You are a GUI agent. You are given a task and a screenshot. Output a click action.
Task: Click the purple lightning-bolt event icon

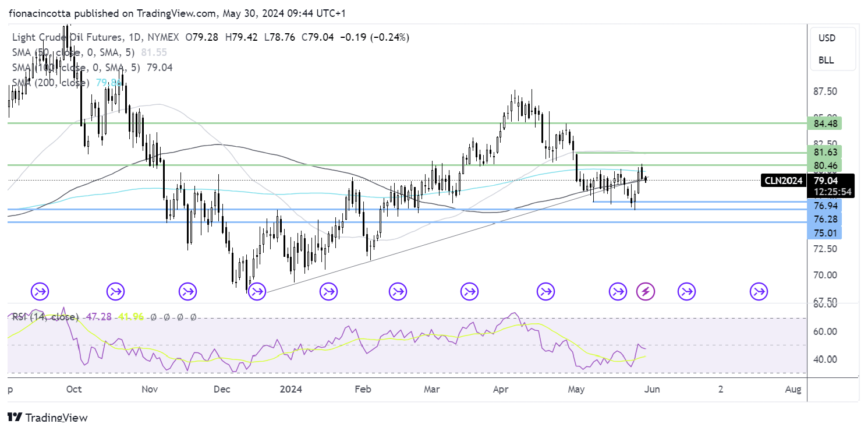tap(645, 291)
